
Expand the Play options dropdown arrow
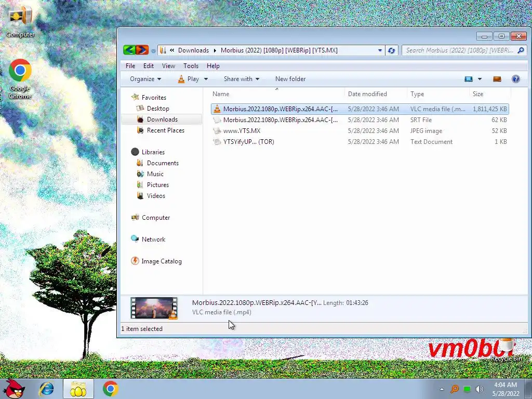tap(206, 79)
